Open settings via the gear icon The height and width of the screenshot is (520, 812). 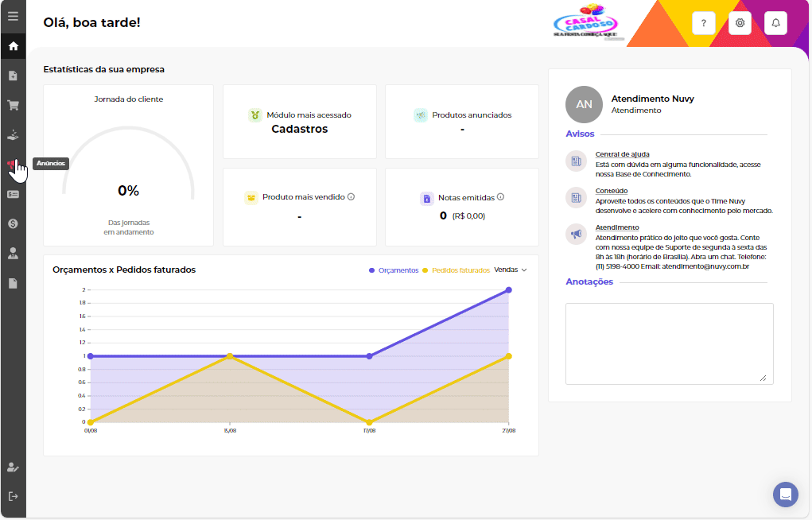740,23
